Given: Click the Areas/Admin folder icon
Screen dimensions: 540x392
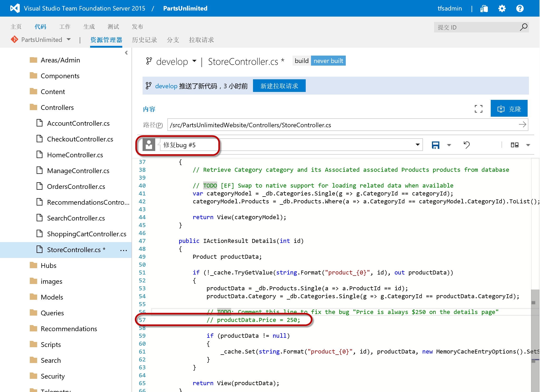Looking at the screenshot, I should [x=33, y=60].
